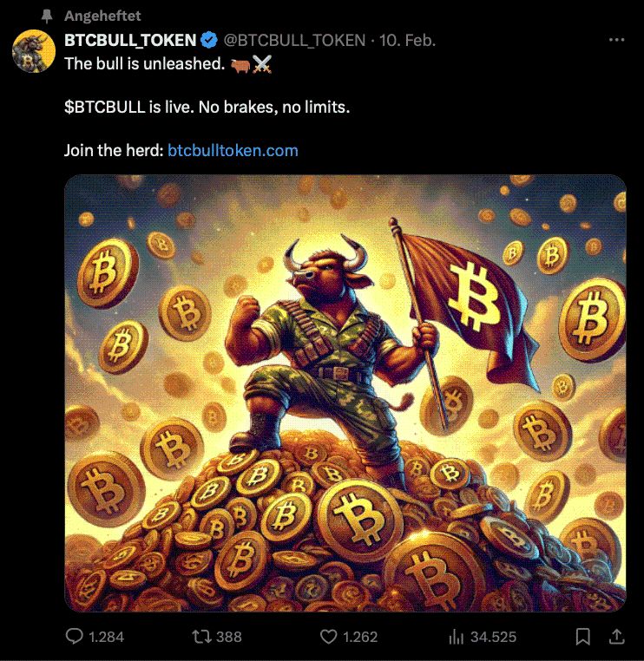
Task: Click the blue verified badge
Action: (x=209, y=41)
